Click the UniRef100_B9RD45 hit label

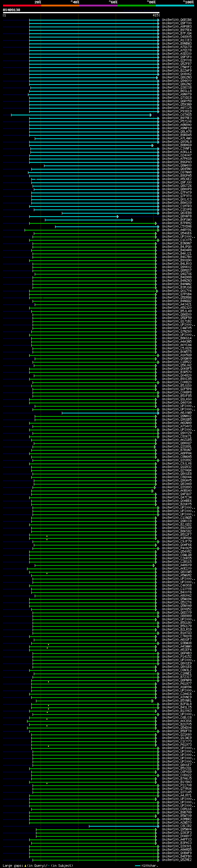[x=177, y=135]
